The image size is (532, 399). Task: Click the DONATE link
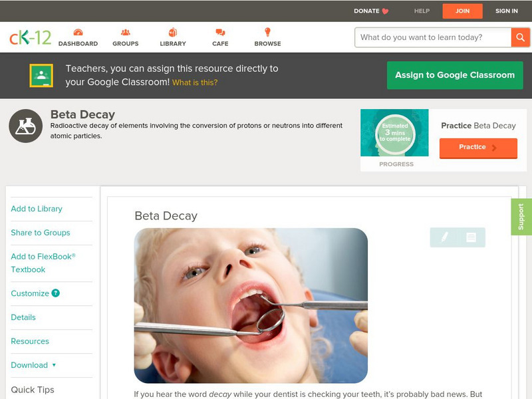click(367, 11)
